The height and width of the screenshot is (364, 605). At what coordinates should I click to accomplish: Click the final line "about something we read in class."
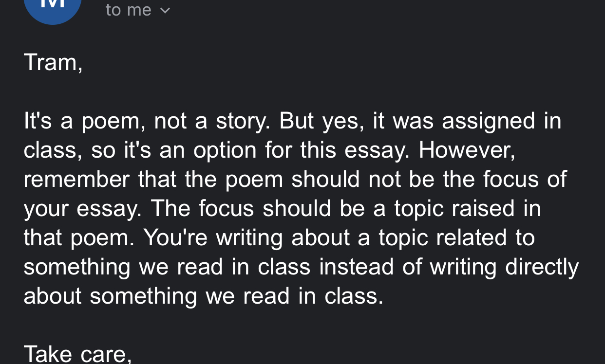tap(204, 296)
